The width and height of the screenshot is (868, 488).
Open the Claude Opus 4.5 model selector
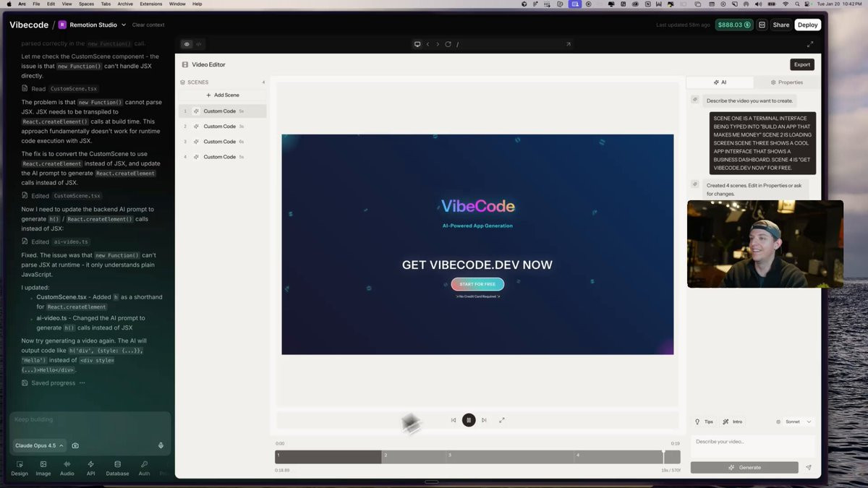point(39,445)
